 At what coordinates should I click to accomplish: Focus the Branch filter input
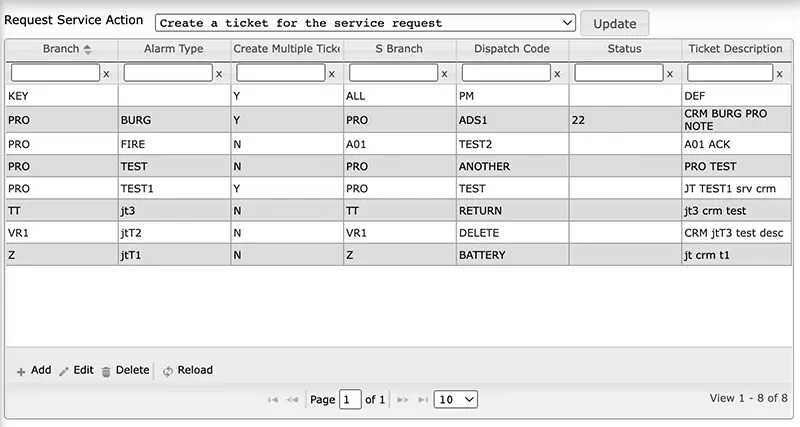point(55,73)
